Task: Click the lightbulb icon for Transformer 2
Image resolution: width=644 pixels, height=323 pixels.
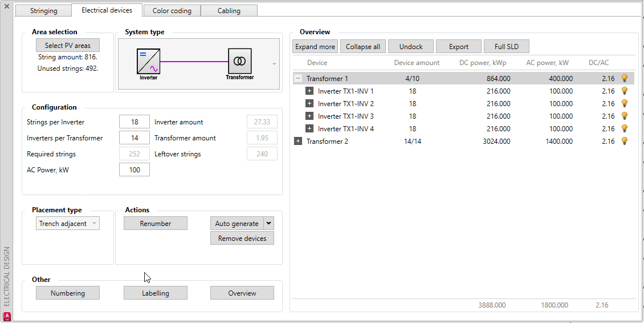Action: 624,141
